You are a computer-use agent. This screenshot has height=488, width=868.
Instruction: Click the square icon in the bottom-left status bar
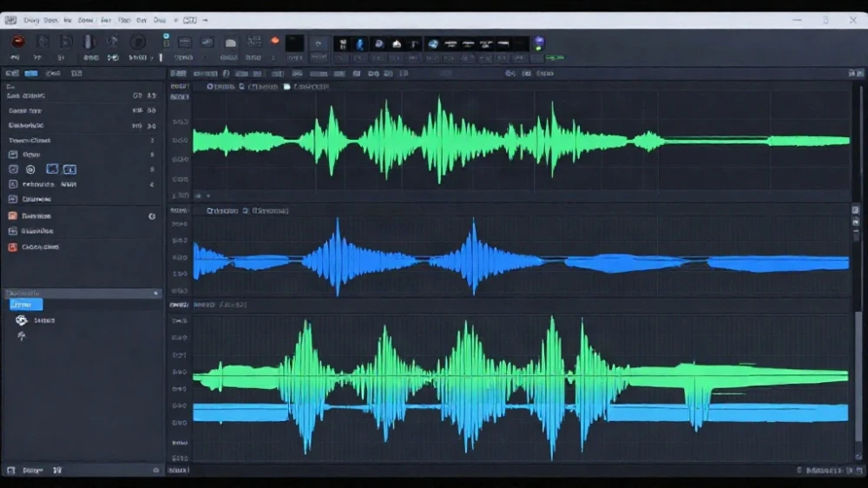pos(10,471)
